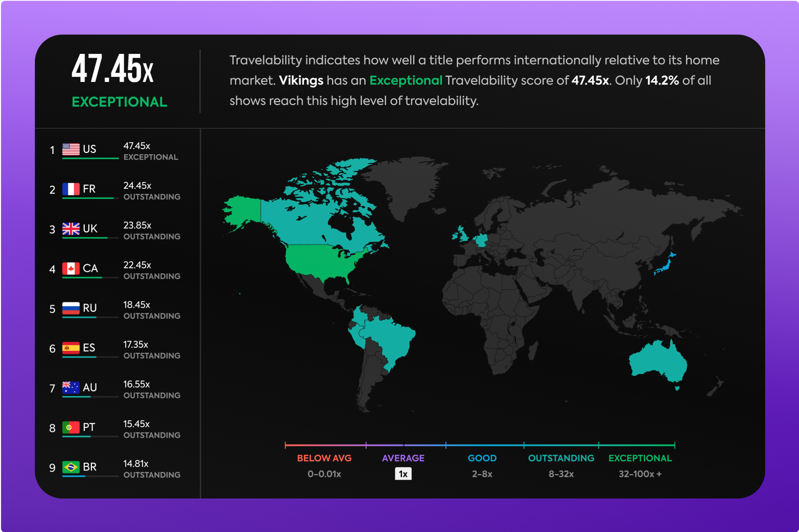Click the France flag icon
The width and height of the screenshot is (799, 532).
(71, 189)
